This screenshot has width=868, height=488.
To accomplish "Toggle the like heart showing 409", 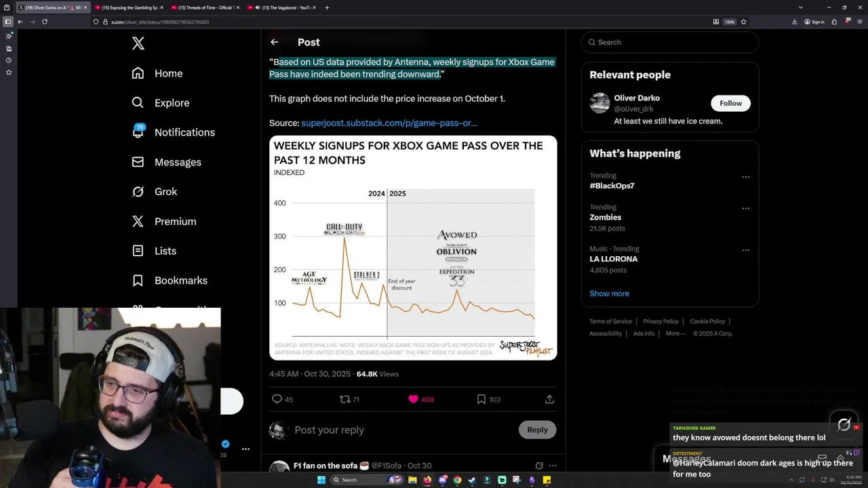I will click(413, 399).
